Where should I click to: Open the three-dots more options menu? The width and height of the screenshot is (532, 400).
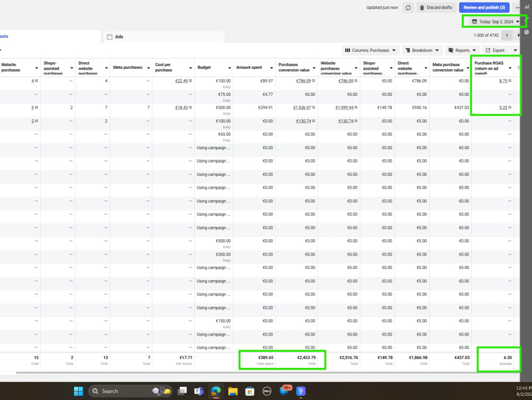pos(517,7)
